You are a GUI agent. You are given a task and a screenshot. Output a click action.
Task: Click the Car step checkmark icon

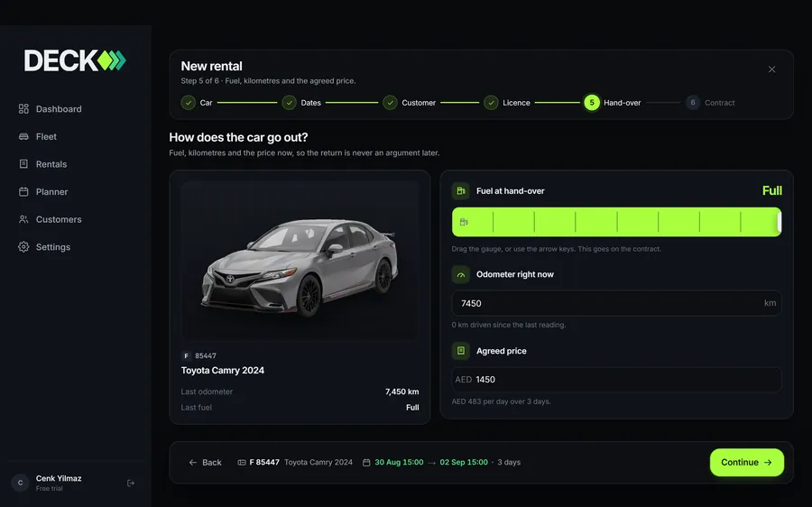coord(189,103)
